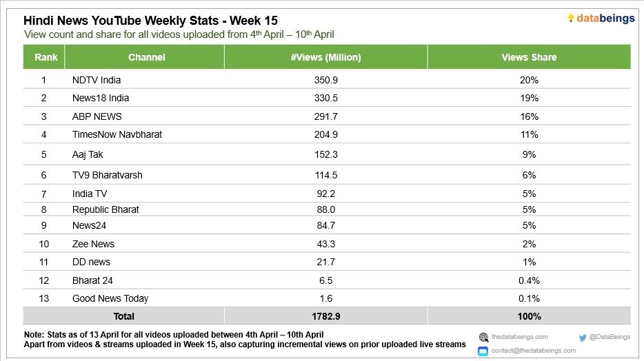Click the Total views cell 1782.9
This screenshot has height=361, width=644.
(326, 316)
